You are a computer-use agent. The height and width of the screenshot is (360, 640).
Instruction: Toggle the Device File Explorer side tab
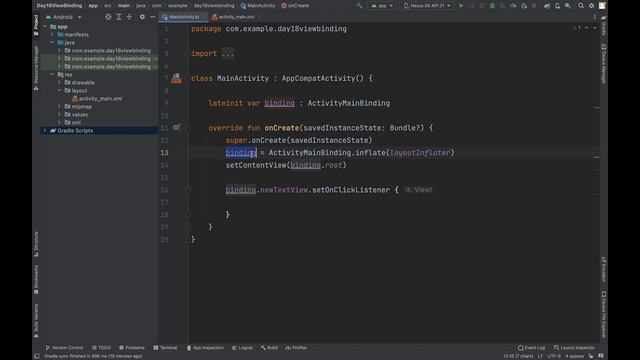click(604, 314)
